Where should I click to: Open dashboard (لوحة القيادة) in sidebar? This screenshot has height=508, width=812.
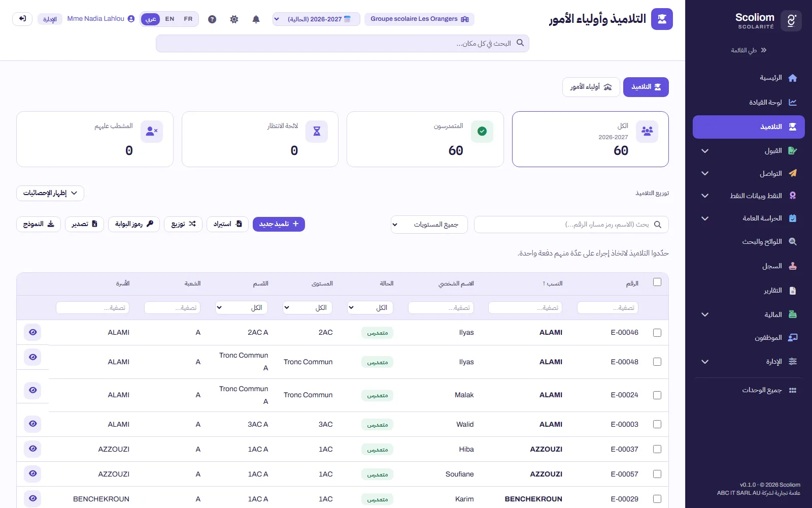pos(749,102)
